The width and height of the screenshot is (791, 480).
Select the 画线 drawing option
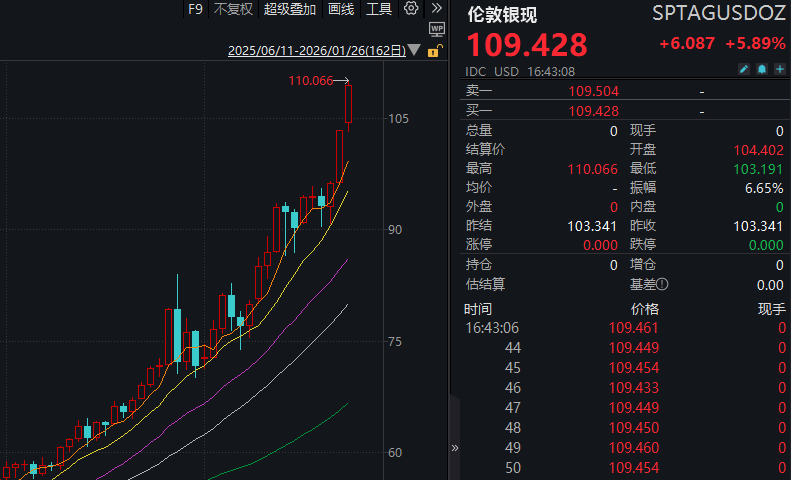(x=341, y=9)
